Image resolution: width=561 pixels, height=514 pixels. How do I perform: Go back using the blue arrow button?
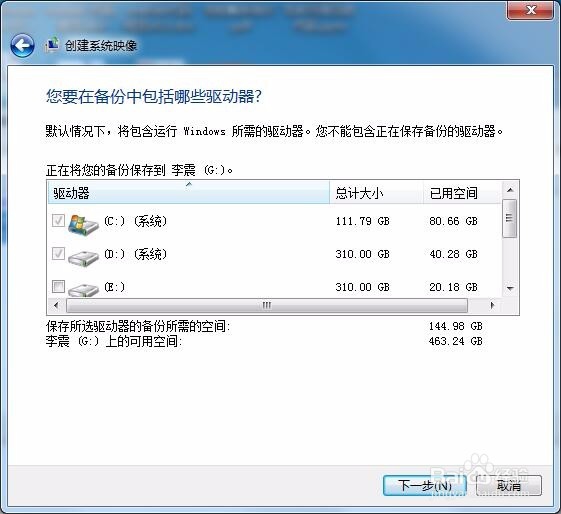pos(22,46)
